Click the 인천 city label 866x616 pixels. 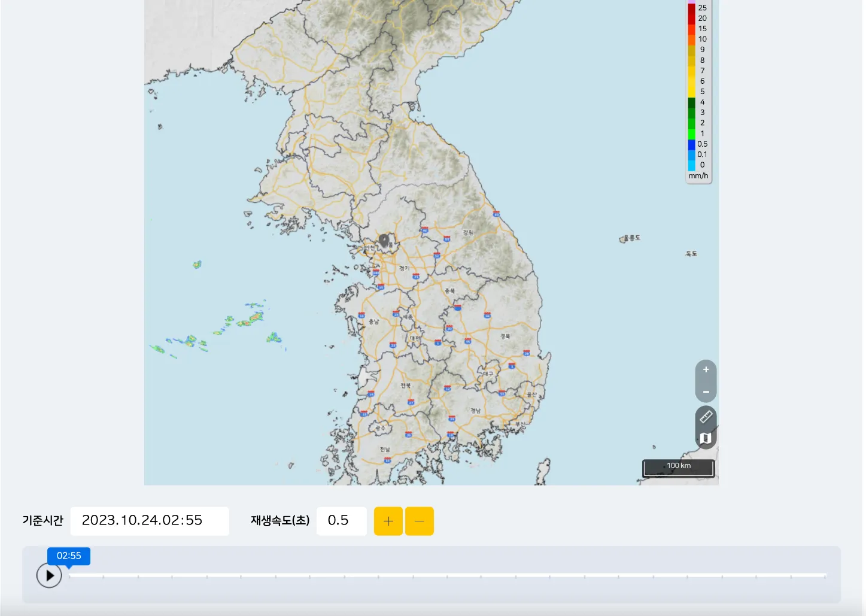tap(370, 248)
